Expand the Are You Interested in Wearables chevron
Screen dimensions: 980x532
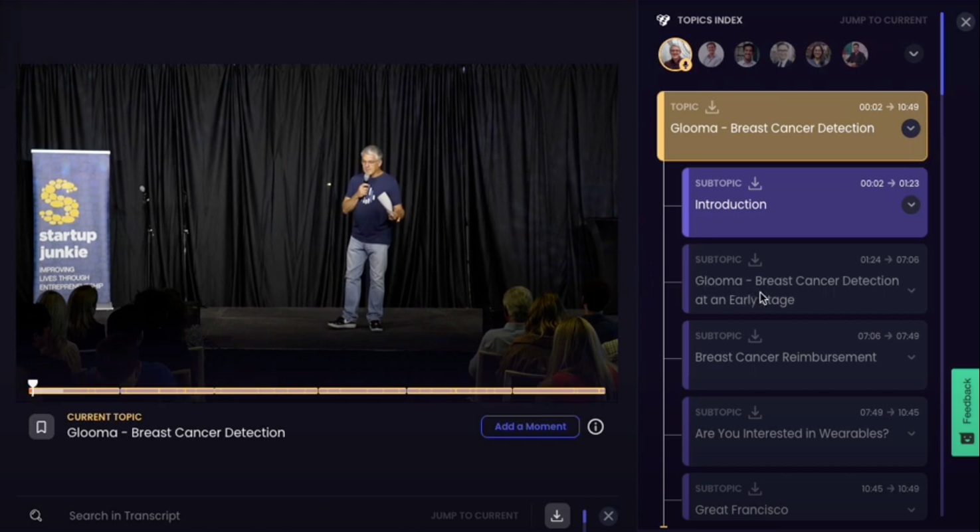pos(912,434)
